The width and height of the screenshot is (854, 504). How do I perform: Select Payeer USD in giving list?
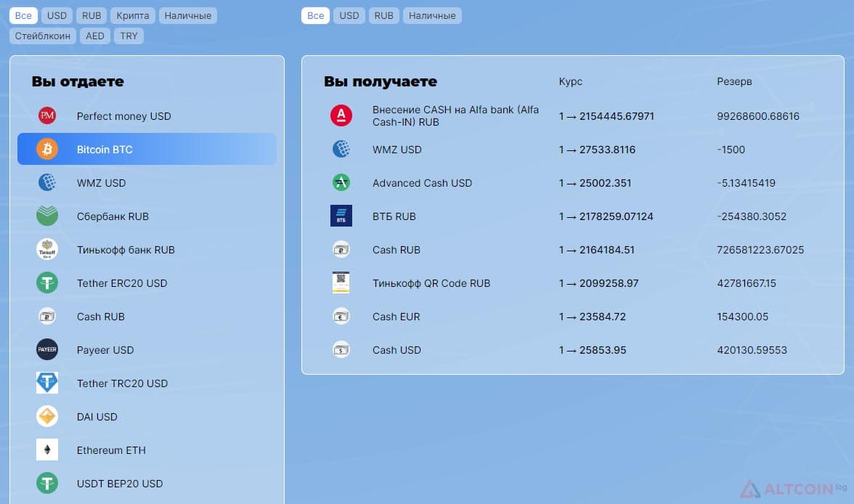point(147,349)
